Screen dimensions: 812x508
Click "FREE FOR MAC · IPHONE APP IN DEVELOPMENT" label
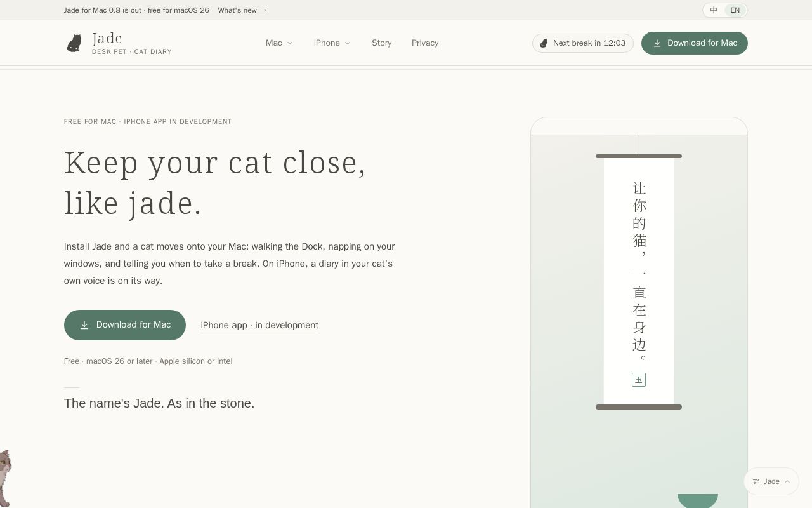tap(148, 121)
